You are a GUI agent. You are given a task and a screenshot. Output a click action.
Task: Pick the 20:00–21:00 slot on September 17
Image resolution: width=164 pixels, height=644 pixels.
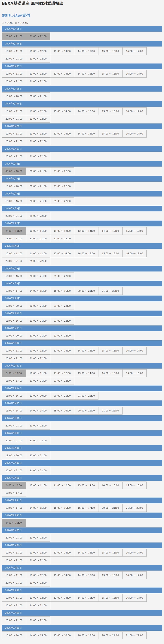14,441
